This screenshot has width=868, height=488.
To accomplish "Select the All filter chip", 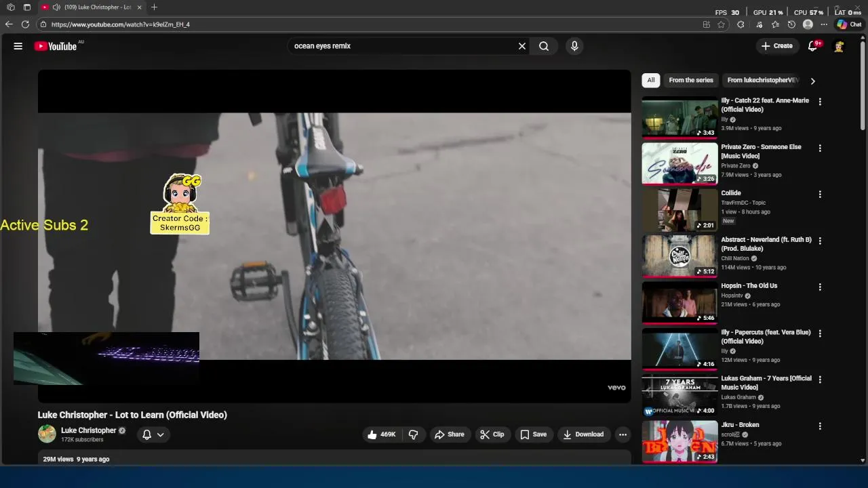I will pyautogui.click(x=651, y=80).
